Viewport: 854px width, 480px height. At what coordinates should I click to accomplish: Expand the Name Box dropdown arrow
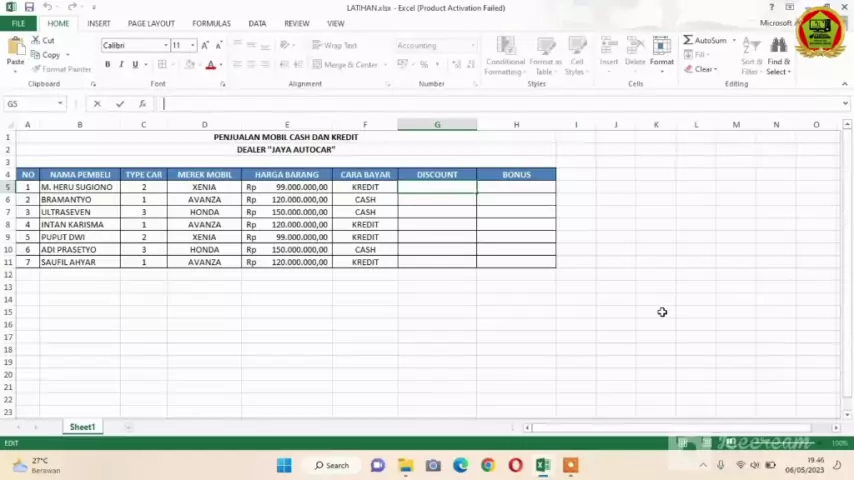60,104
